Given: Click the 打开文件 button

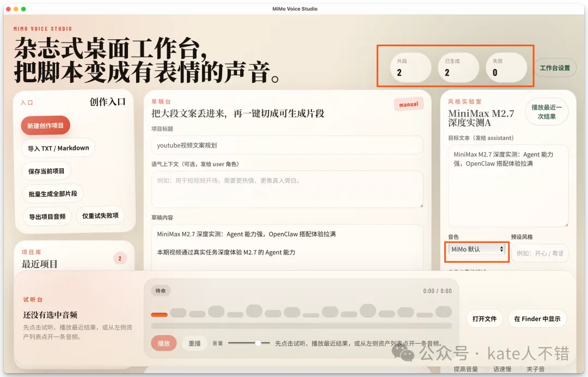Looking at the screenshot, I should [x=485, y=319].
